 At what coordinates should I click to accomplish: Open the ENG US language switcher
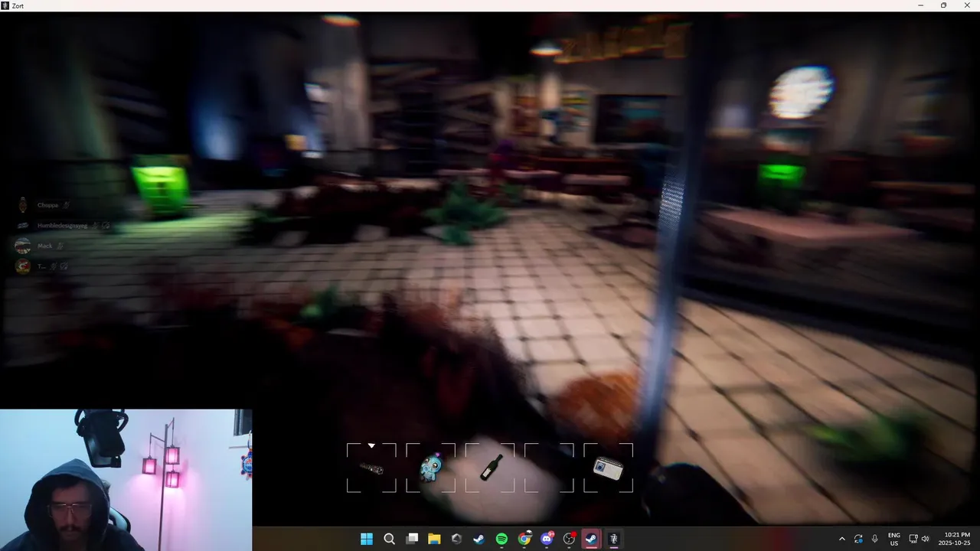pyautogui.click(x=893, y=539)
